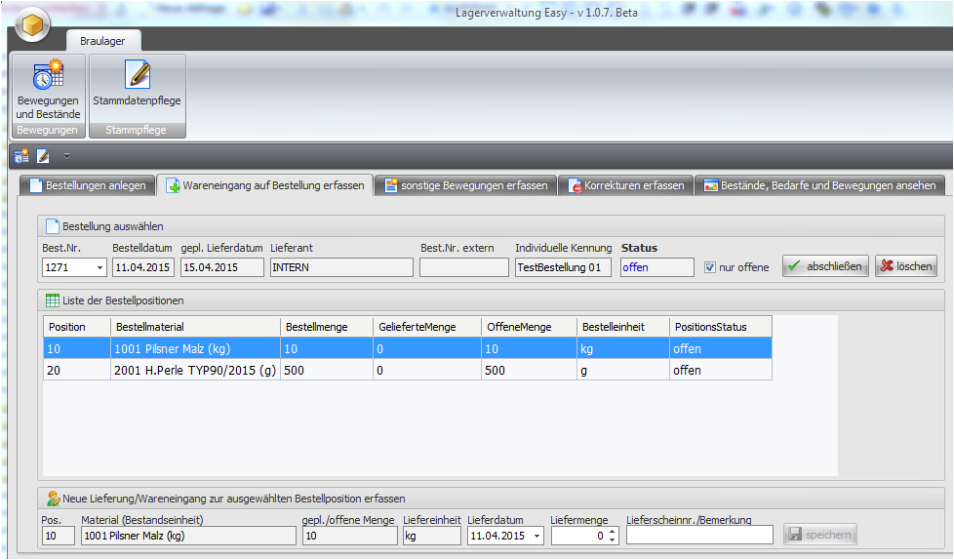The image size is (954, 560).
Task: Click the orange box application menu orb
Action: tap(32, 25)
